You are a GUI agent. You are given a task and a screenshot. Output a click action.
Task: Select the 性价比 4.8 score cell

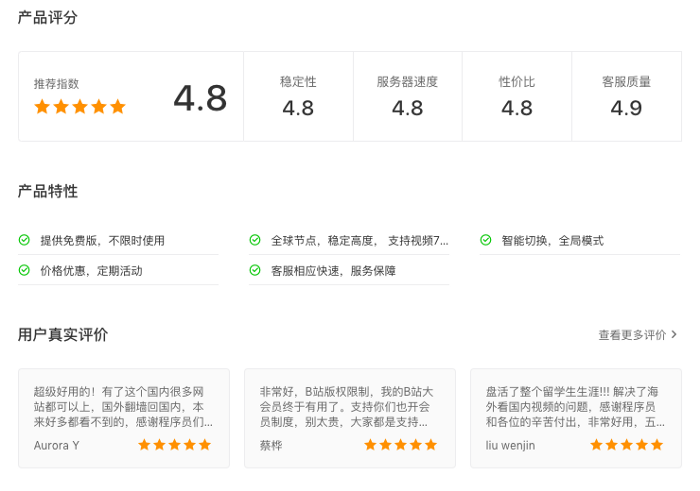point(517,96)
